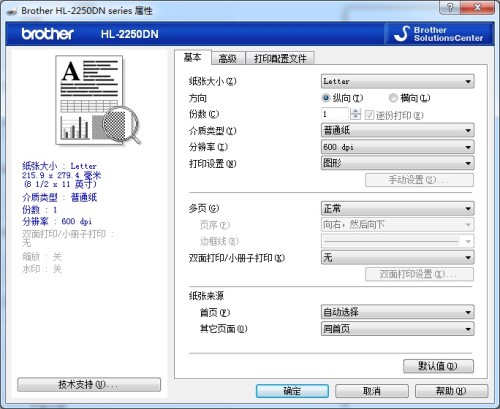Open the 多页 正常 dropdown
The image size is (500, 409).
[x=397, y=209]
